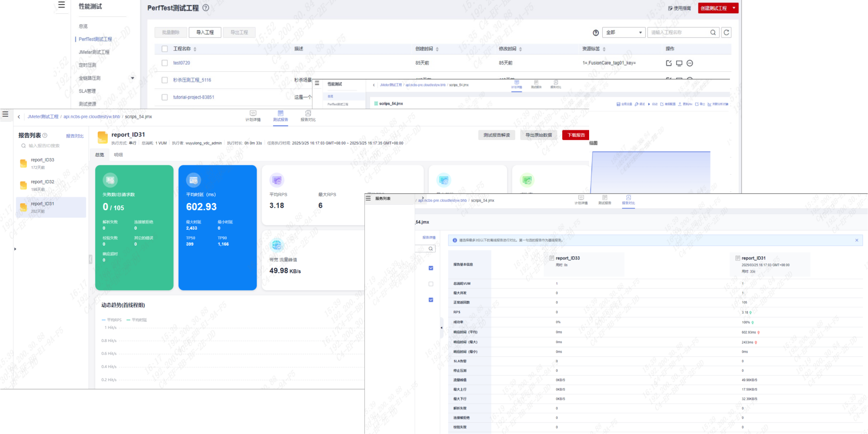This screenshot has height=434, width=868.
Task: Open the 秒杀压测工程_5116 project link
Action: pyautogui.click(x=192, y=80)
